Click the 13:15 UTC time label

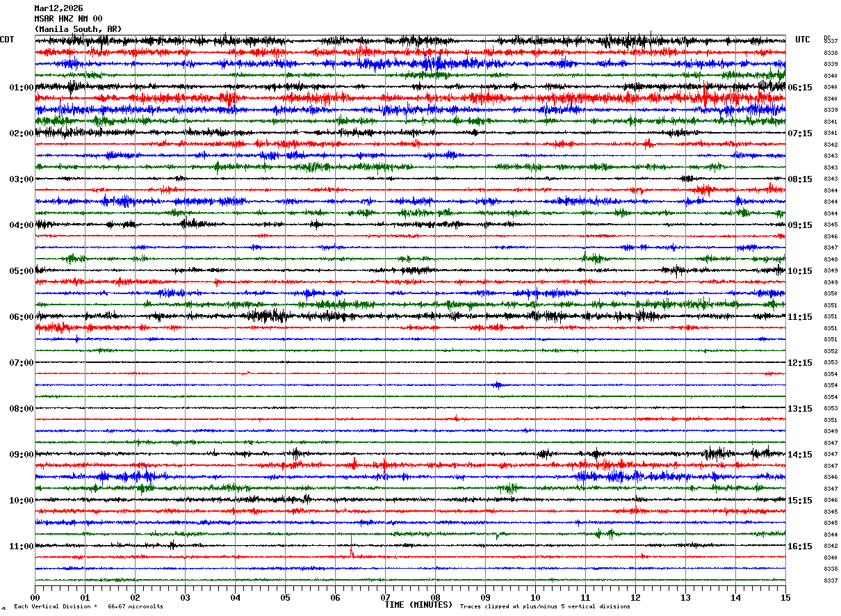point(801,409)
